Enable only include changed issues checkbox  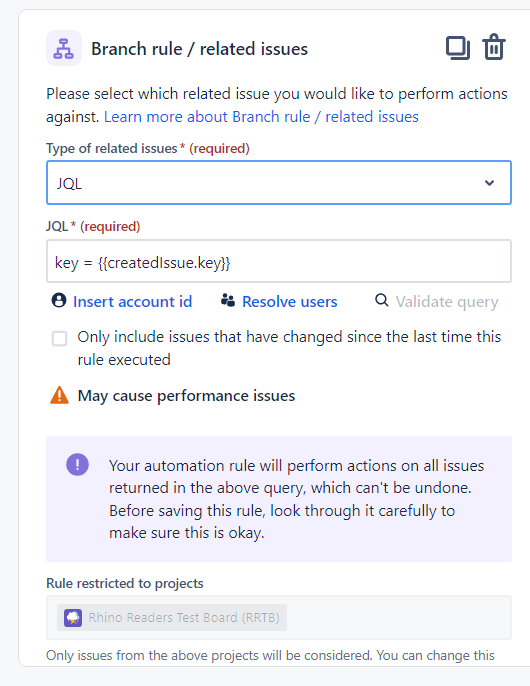(60, 338)
